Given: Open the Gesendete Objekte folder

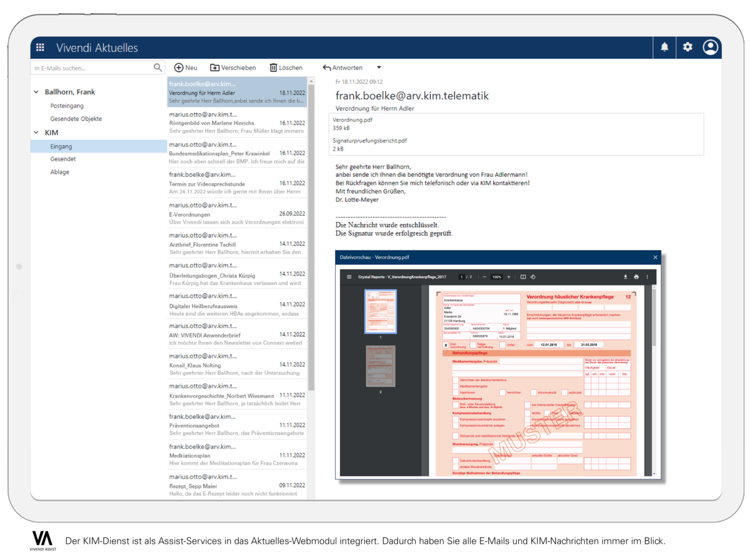Looking at the screenshot, I should 76,118.
